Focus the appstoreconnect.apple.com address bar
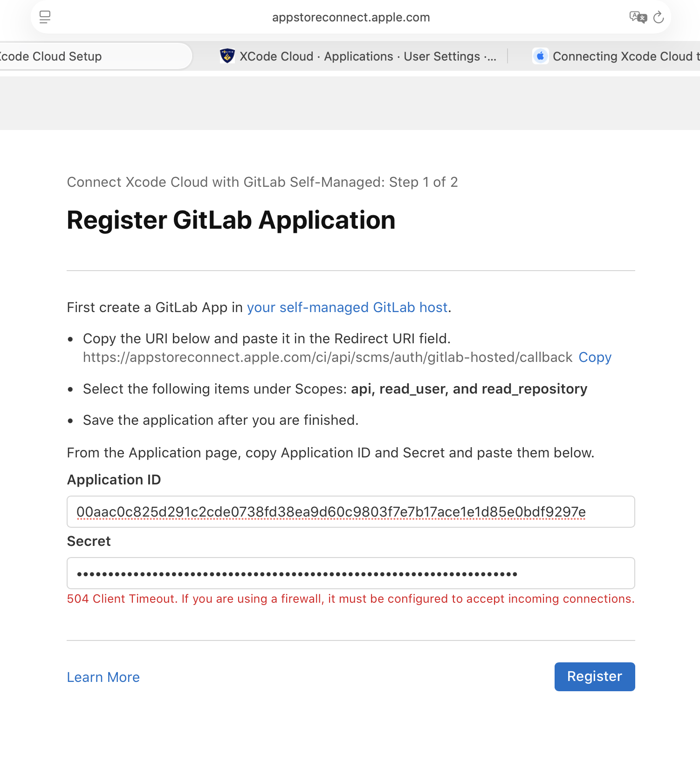Image resolution: width=700 pixels, height=776 pixels. pos(350,17)
